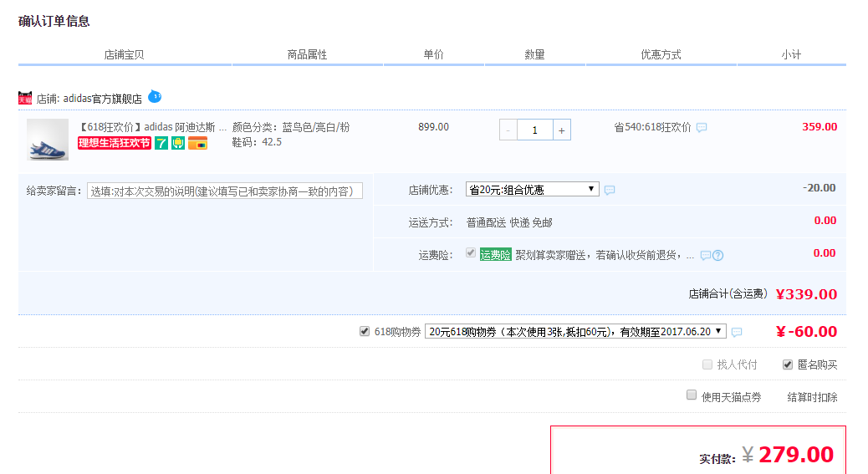The width and height of the screenshot is (868, 474).
Task: Increase quantity with the plus button
Action: pyautogui.click(x=562, y=130)
